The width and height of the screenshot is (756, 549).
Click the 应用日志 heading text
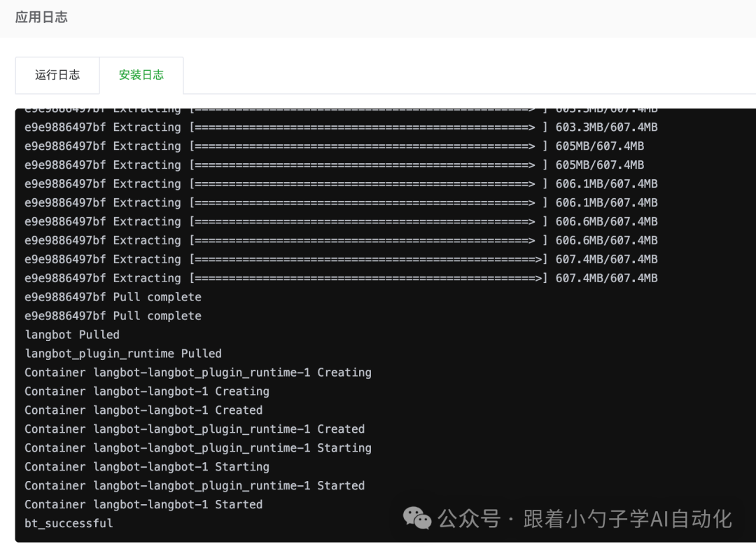tap(41, 18)
